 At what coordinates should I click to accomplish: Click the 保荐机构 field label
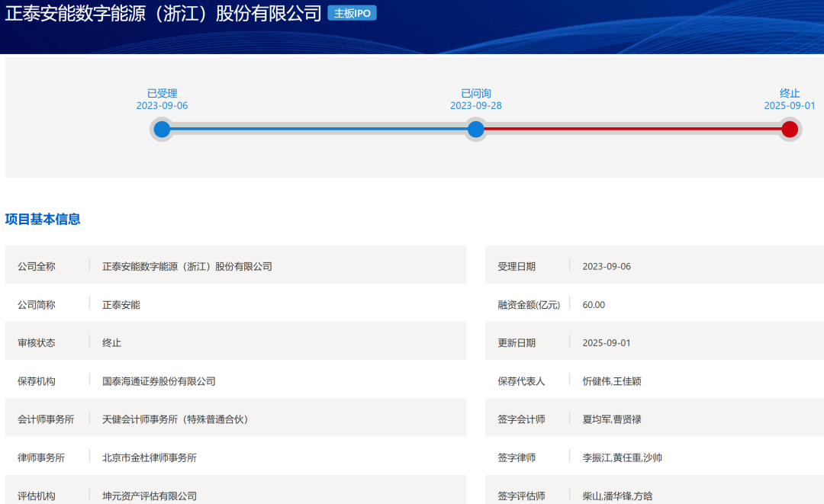37,381
